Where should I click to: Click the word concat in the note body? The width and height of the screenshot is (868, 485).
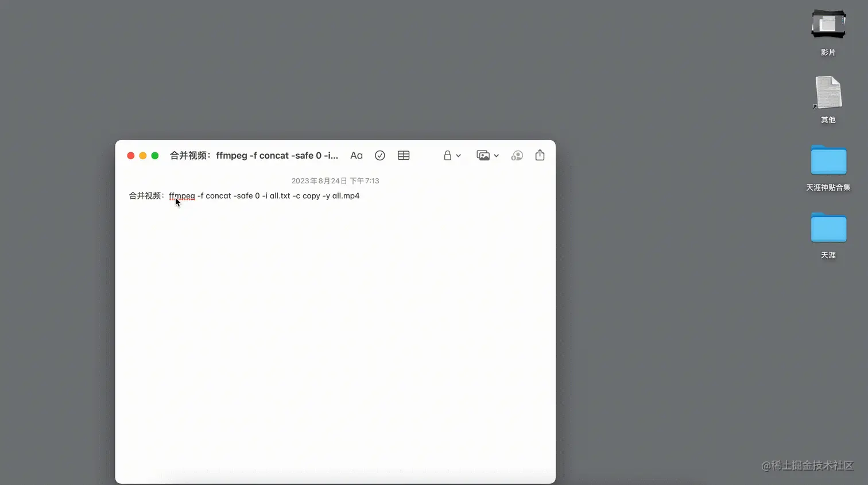click(218, 196)
